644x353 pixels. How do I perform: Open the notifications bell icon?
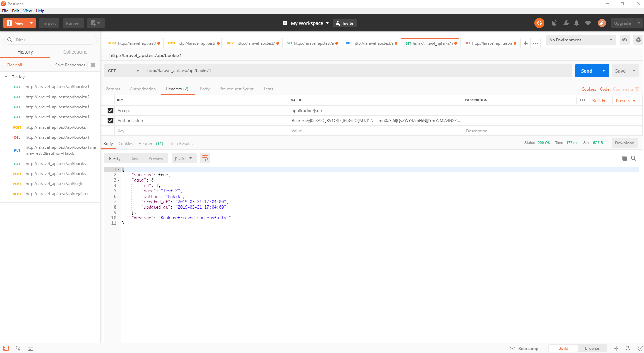pos(577,23)
